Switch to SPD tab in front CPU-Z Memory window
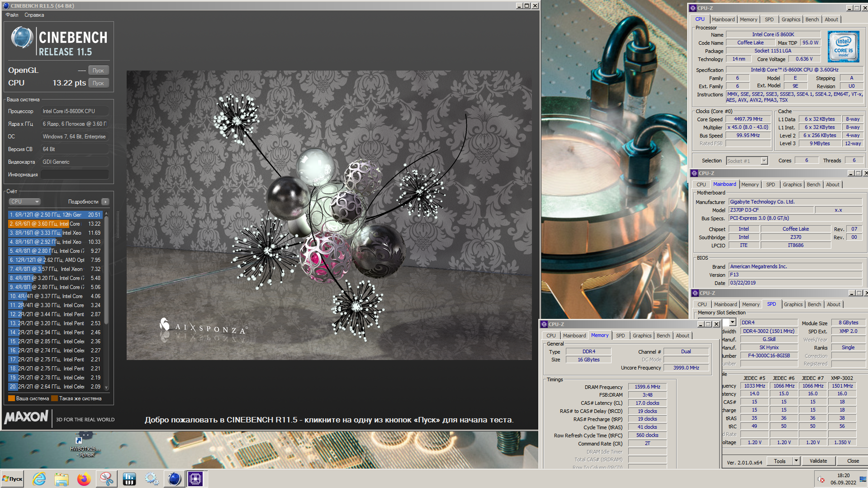868x488 pixels. click(620, 336)
